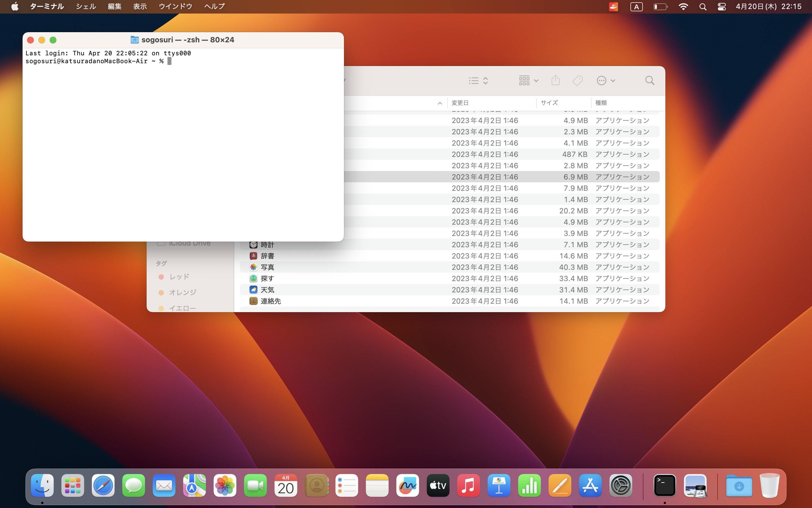Open Apple TV app in Dock
The height and width of the screenshot is (508, 812).
tap(438, 485)
